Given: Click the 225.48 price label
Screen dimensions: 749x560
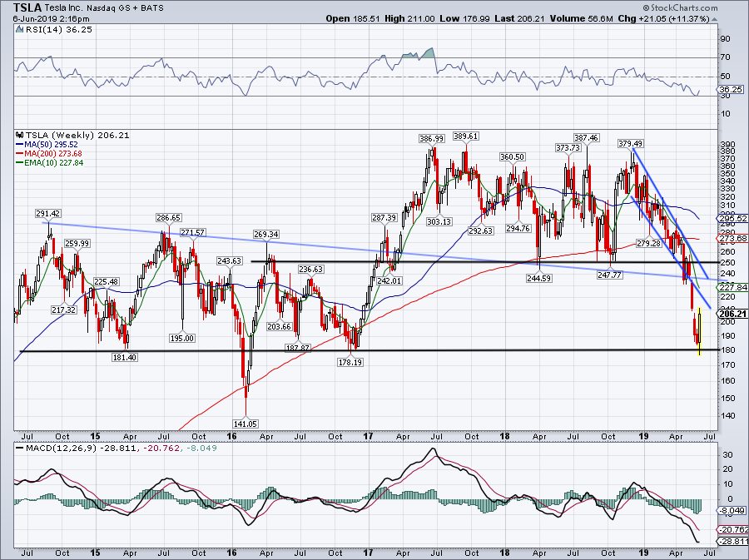Looking at the screenshot, I should pos(106,282).
